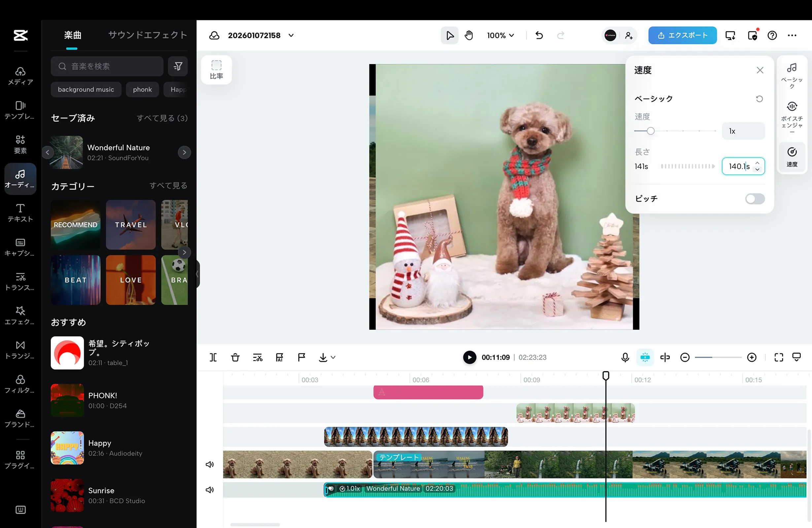Select the phonk tag
Viewport: 812px width, 528px height.
[x=142, y=89]
